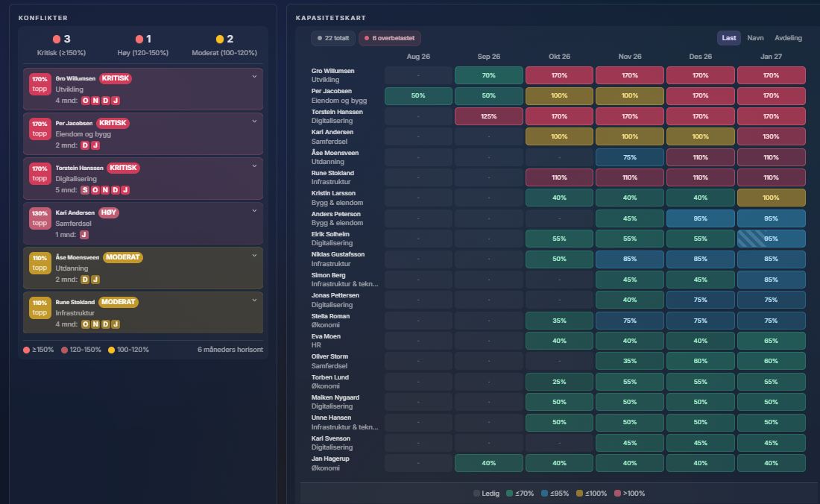Click the ≤70% green legend swatch
This screenshot has width=820, height=504.
509,493
